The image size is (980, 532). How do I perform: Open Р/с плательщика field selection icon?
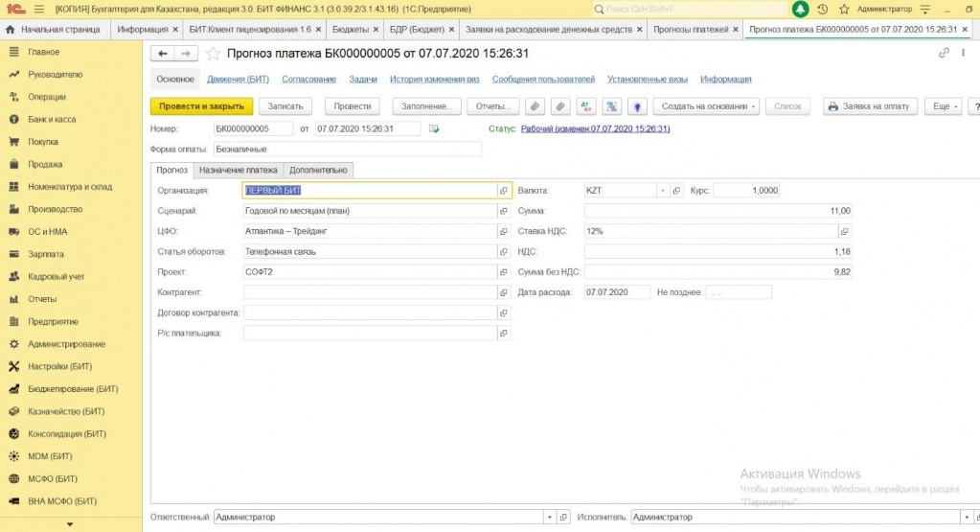point(503,334)
